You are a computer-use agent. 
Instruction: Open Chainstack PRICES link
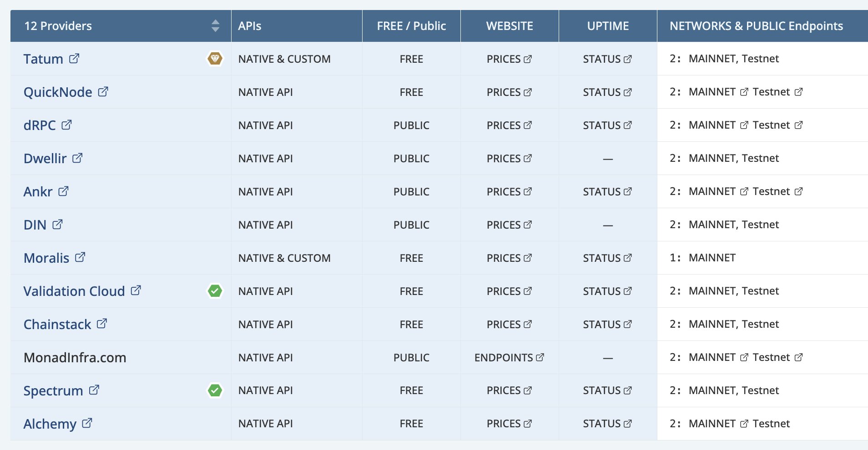point(509,324)
